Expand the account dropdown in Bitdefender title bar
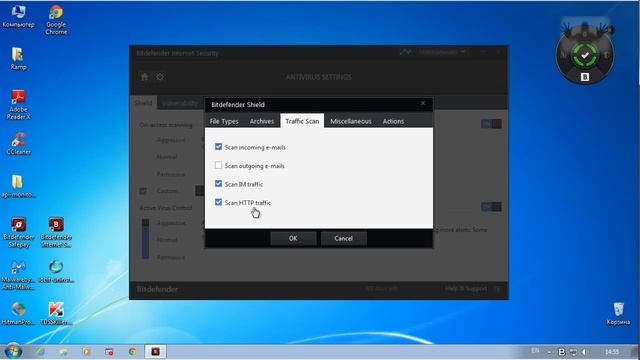The height and width of the screenshot is (360, 640). pyautogui.click(x=442, y=52)
